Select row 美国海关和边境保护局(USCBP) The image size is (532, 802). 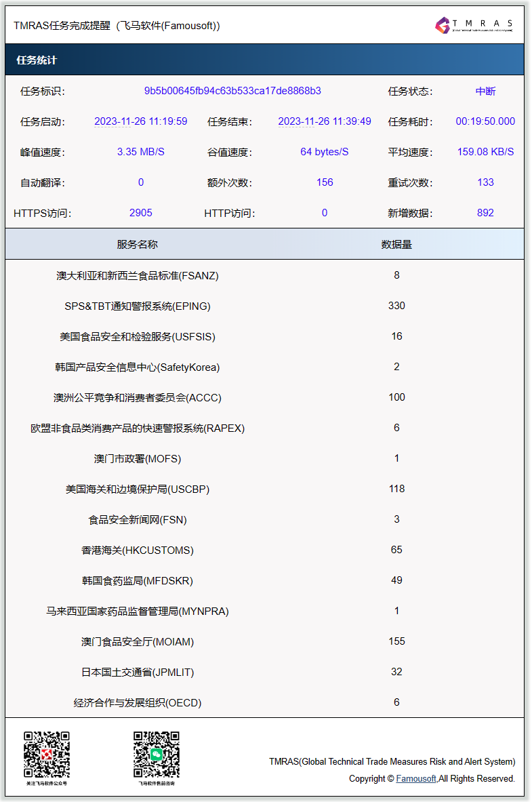[264, 489]
